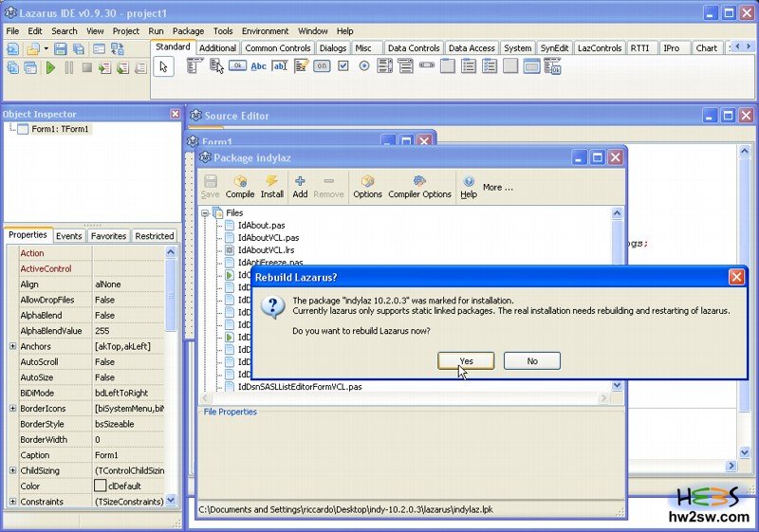The width and height of the screenshot is (759, 532).
Task: Run the project with green arrow
Action: (50, 67)
